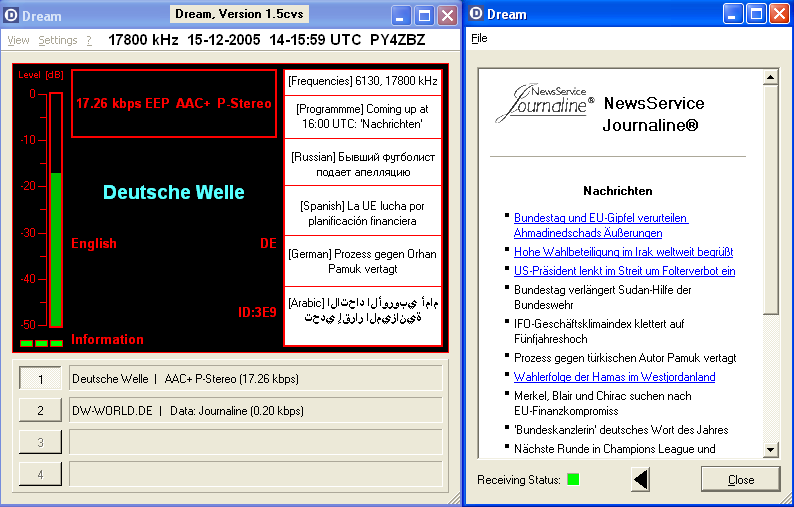The height and width of the screenshot is (507, 794).
Task: Select service button 2
Action: [x=41, y=410]
